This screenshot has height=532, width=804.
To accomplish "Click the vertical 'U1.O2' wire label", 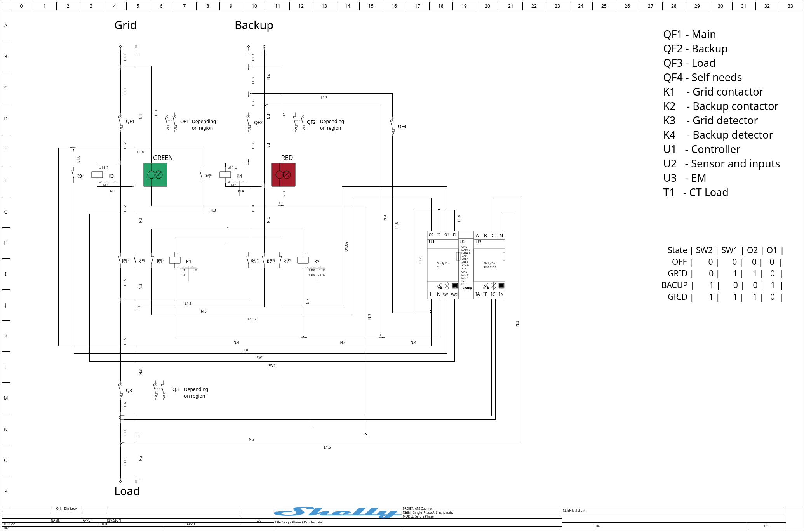I will pyautogui.click(x=346, y=247).
